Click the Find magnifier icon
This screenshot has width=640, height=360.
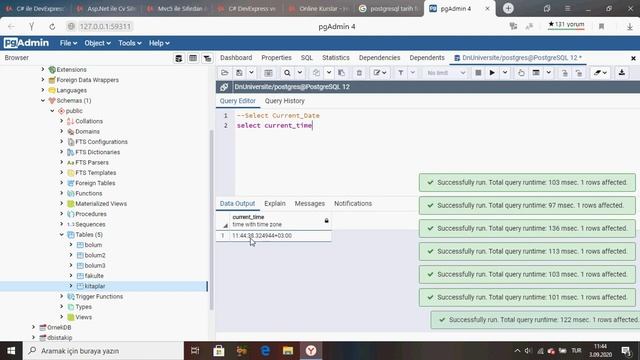coord(287,73)
